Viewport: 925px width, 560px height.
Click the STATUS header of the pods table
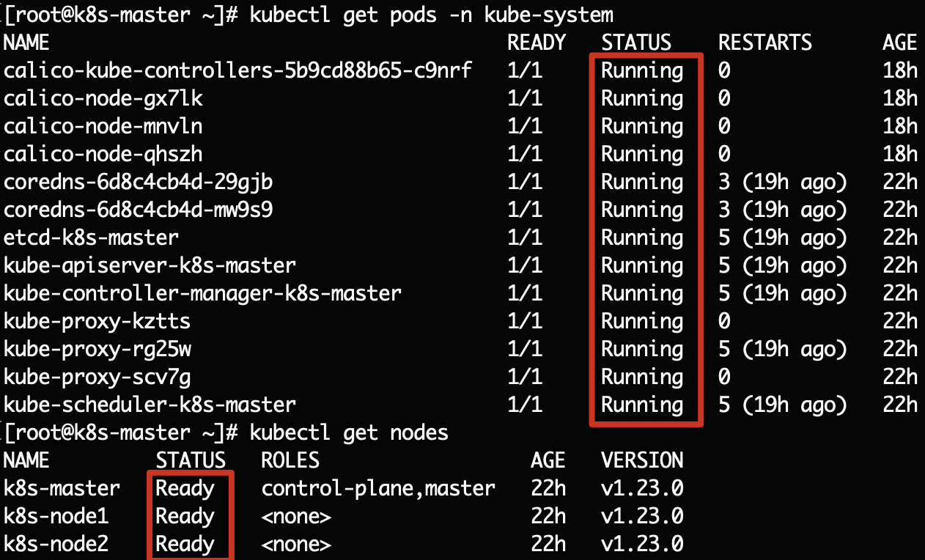[636, 43]
